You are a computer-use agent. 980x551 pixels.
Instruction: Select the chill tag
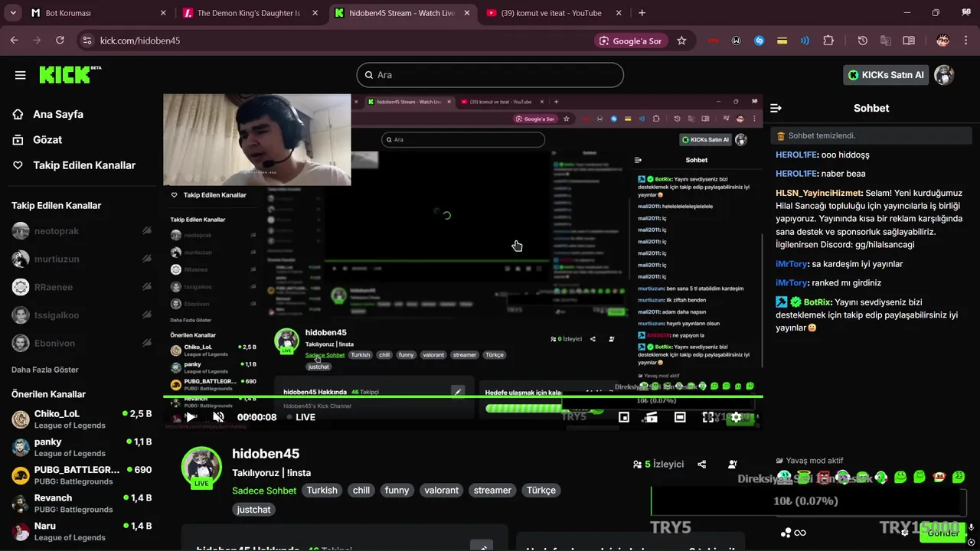coord(361,491)
